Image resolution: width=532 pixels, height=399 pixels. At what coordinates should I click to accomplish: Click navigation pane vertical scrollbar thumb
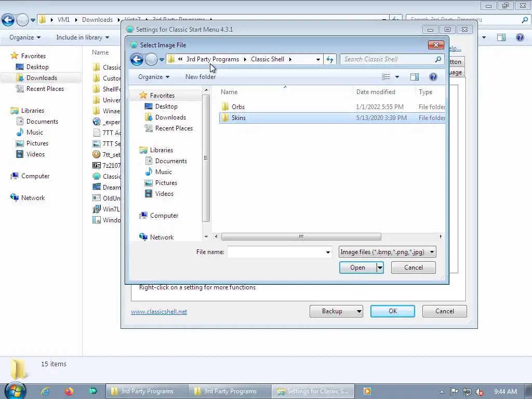(206, 158)
